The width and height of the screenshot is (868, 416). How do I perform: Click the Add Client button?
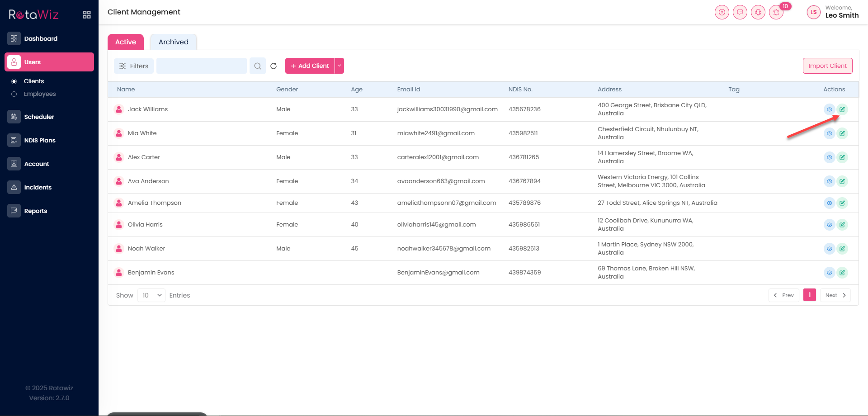310,66
